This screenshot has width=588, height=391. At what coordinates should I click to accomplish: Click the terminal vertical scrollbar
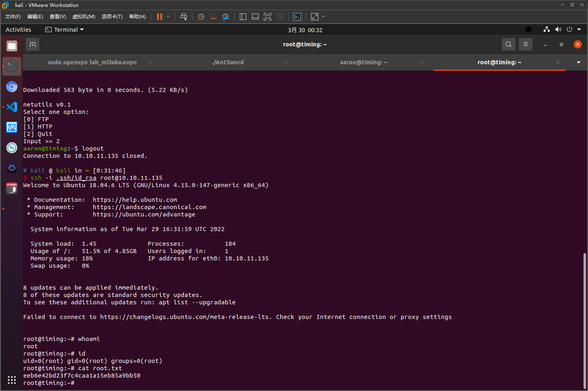pyautogui.click(x=585, y=321)
